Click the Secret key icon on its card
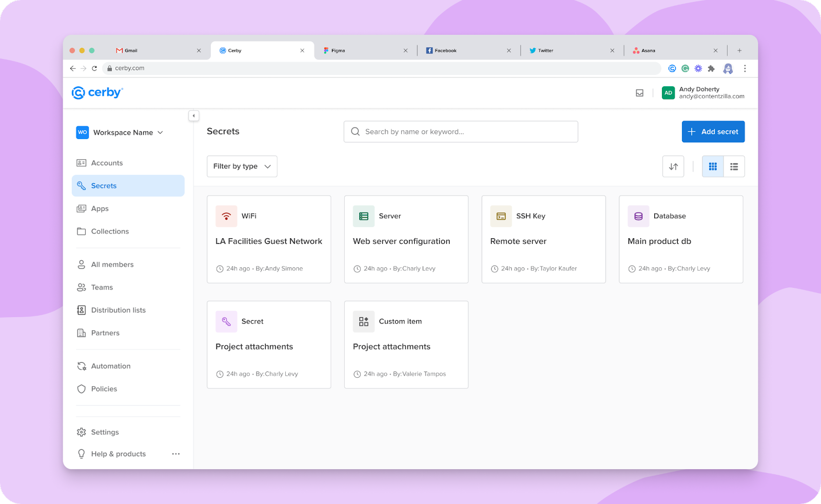 coord(226,322)
